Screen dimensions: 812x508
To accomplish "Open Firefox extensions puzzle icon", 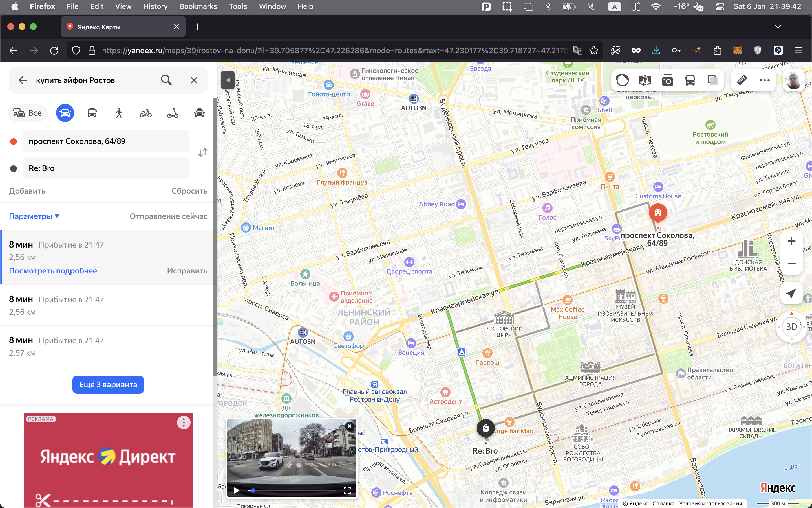I will 717,51.
